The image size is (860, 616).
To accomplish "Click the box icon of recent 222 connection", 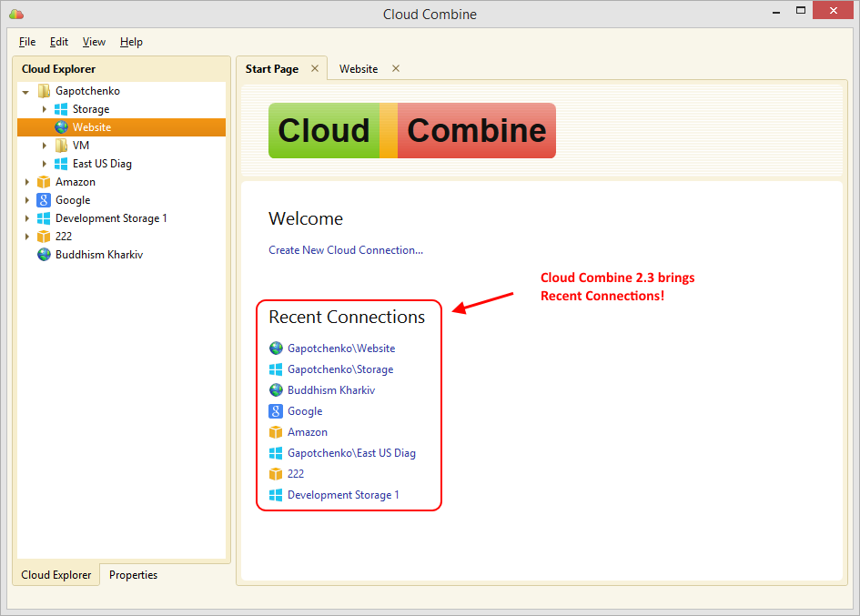I will coord(276,474).
